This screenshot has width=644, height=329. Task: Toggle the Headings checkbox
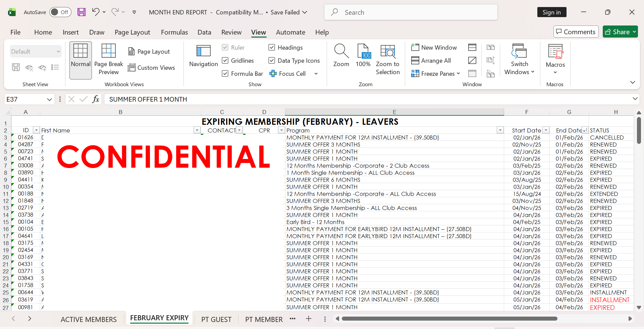[x=272, y=47]
